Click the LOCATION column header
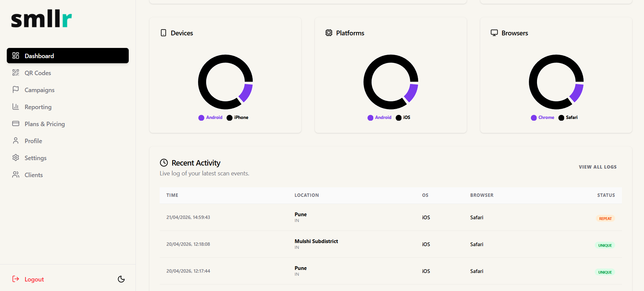Viewport: 644px width, 291px height. [307, 195]
